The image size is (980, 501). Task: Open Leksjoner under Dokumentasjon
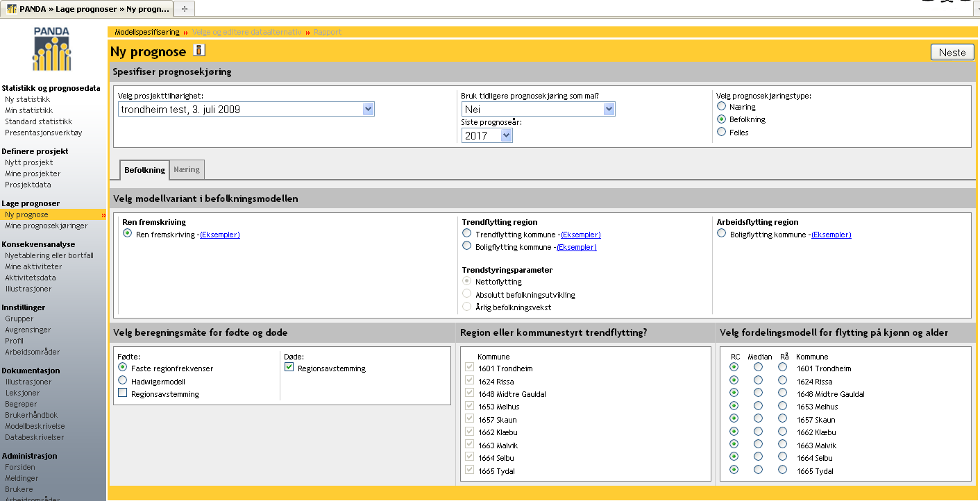coord(21,393)
